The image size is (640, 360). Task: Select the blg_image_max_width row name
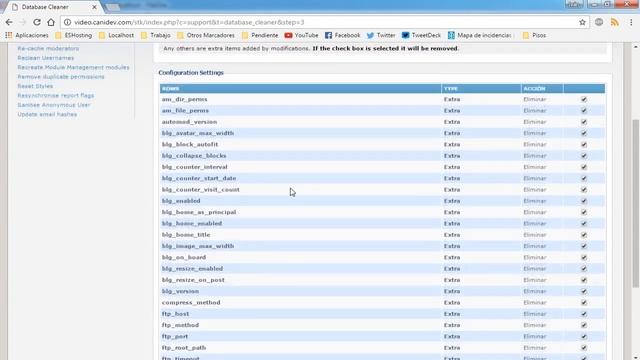(x=198, y=246)
